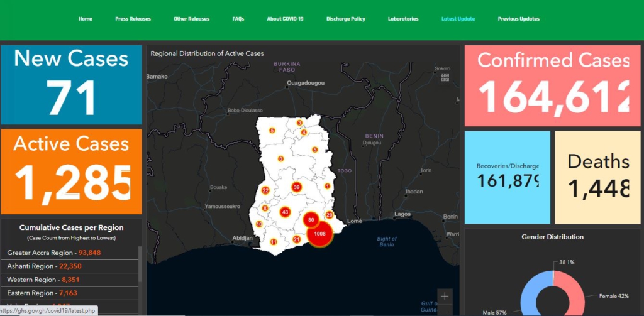Select Ashanti Region row

point(70,266)
